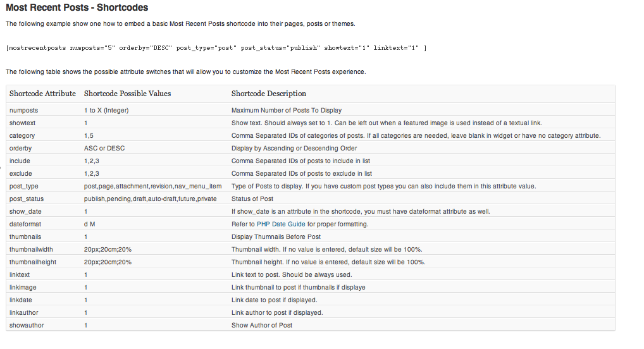Select the category attribute cell
This screenshot has width=644, height=349.
click(x=22, y=135)
